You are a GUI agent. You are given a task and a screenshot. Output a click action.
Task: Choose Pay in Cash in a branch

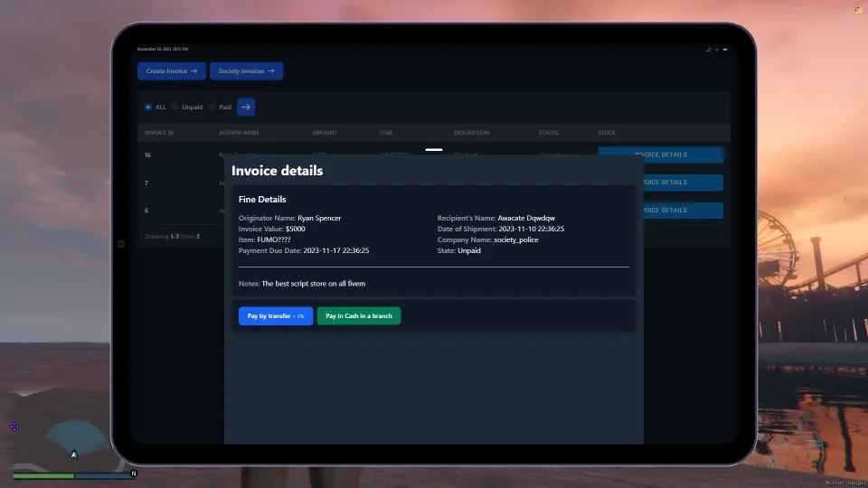(359, 316)
